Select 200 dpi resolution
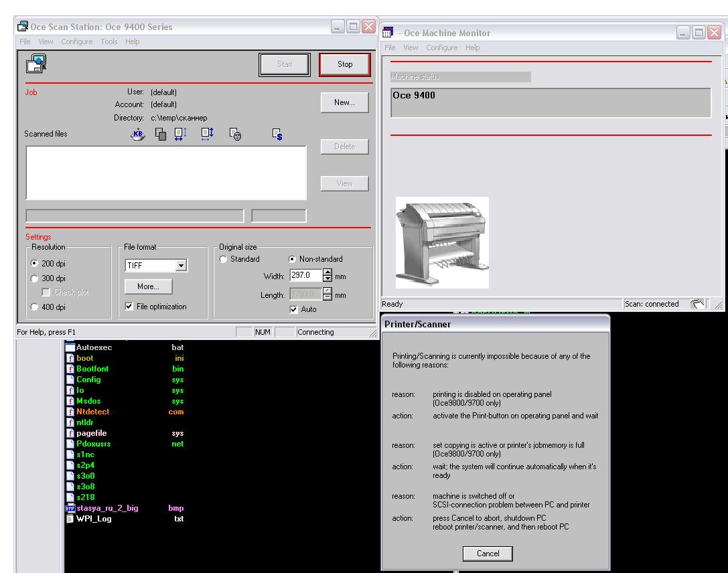This screenshot has width=728, height=573. click(34, 264)
